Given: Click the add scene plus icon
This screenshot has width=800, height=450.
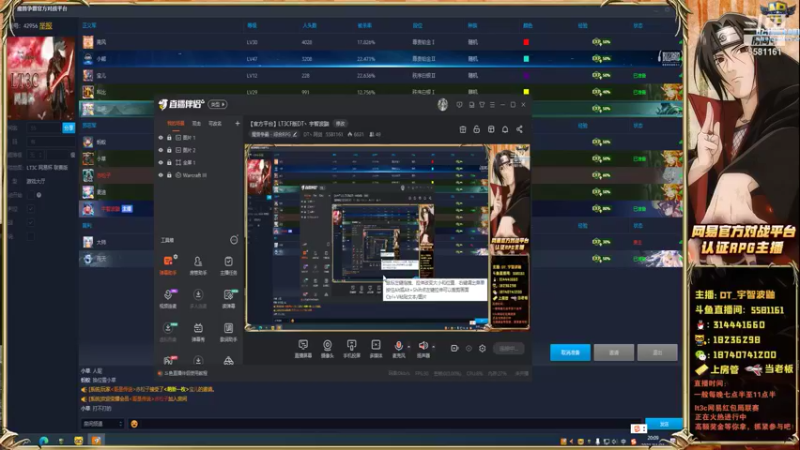Looking at the screenshot, I should 237,123.
